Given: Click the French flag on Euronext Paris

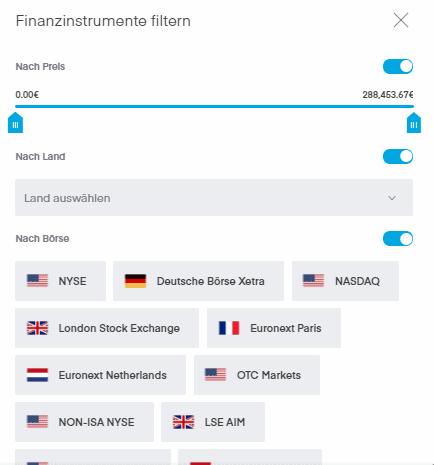Looking at the screenshot, I should pyautogui.click(x=229, y=328).
